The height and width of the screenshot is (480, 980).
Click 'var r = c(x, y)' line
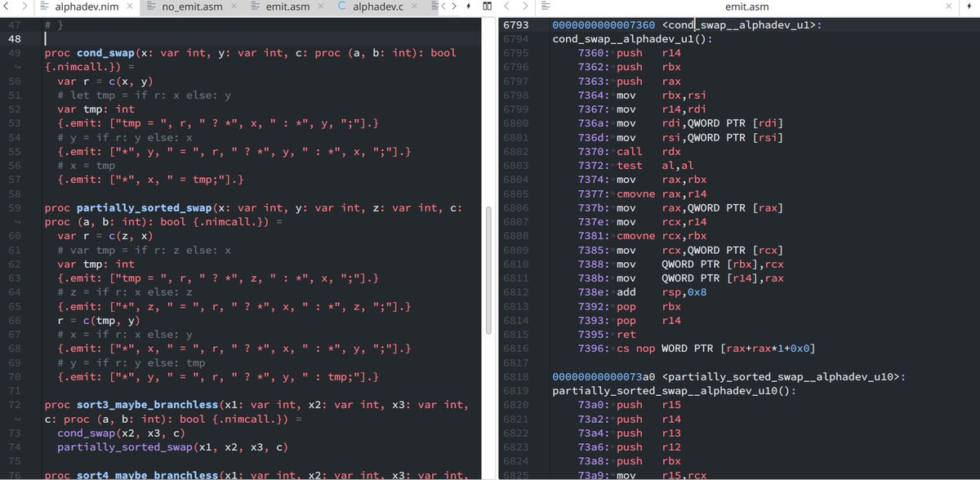pos(105,82)
